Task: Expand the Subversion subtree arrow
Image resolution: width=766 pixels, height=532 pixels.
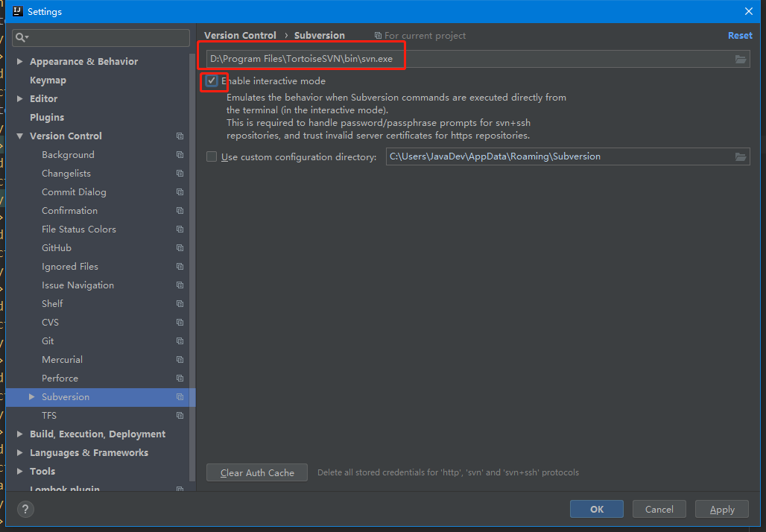Action: point(32,397)
